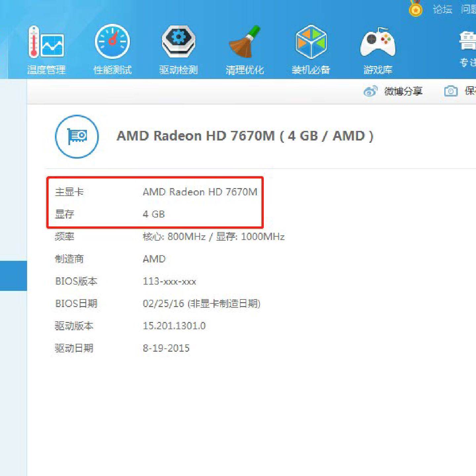Switch to the 温度管理 tab label
Viewport: 476px width, 476px height.
pyautogui.click(x=46, y=70)
